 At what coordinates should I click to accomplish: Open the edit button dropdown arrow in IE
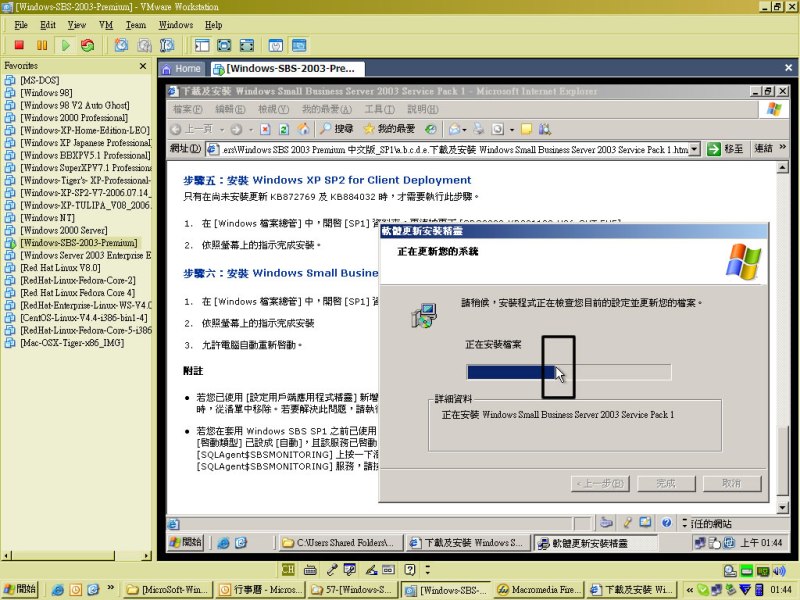(512, 130)
